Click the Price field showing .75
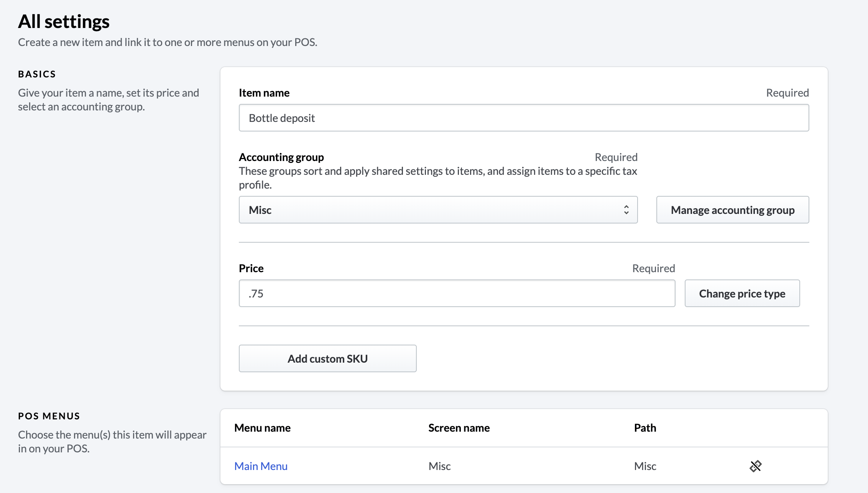Viewport: 868px width, 493px height. [457, 293]
